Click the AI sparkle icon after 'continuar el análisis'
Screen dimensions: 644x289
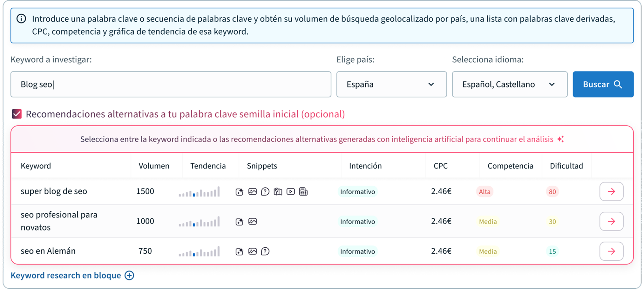click(x=561, y=139)
